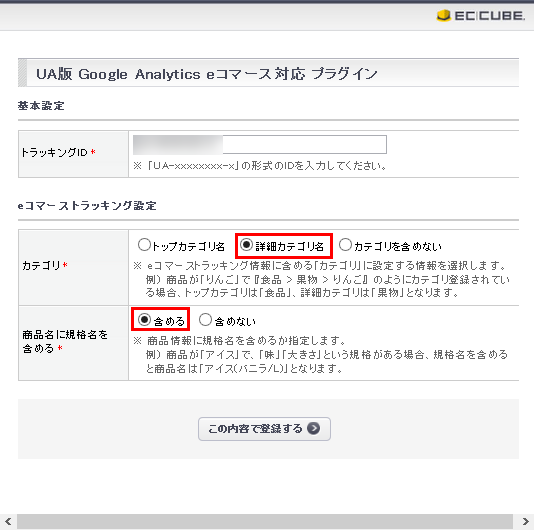Click the 基本設定 section heading
The width and height of the screenshot is (534, 530).
click(41, 106)
